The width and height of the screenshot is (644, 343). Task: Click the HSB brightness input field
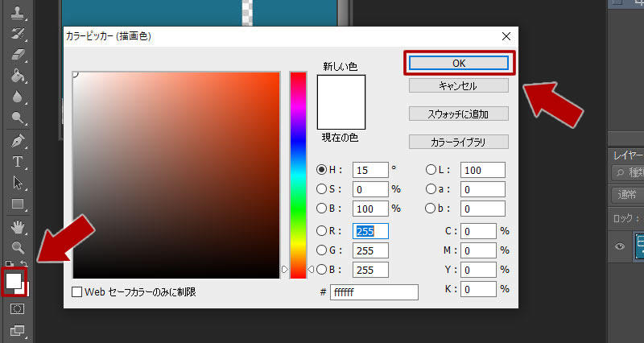[370, 209]
